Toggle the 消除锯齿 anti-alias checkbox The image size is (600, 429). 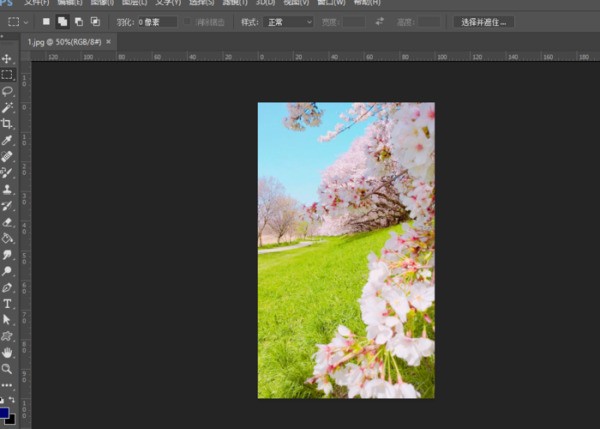click(x=187, y=22)
